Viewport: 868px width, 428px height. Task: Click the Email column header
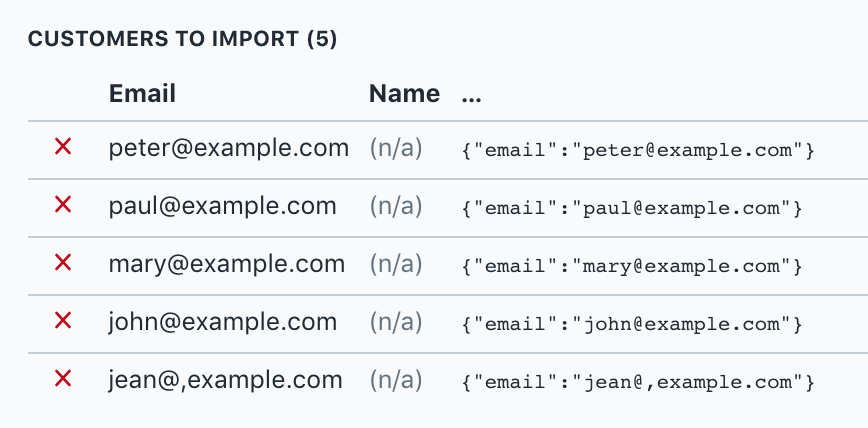(x=142, y=94)
